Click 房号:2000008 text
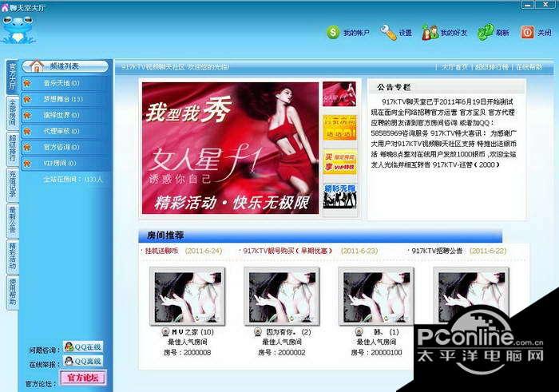Screen dimensions: 559x392 187,352
